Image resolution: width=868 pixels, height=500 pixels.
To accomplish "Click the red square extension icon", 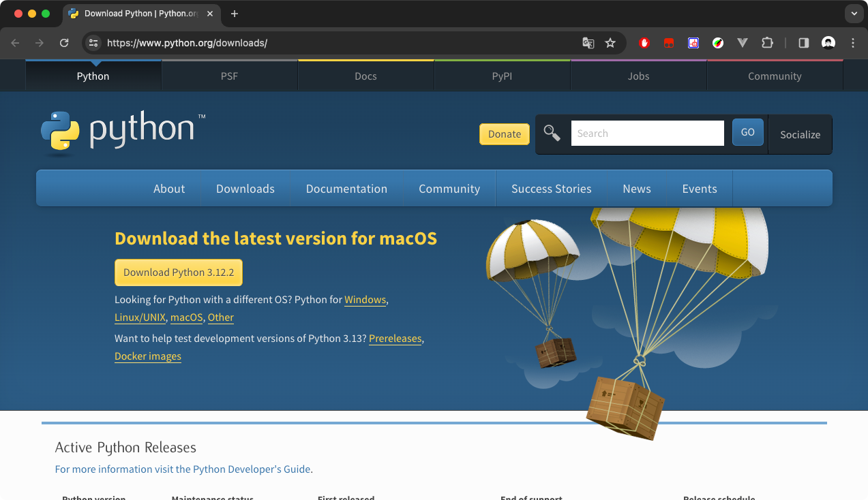I will (669, 43).
